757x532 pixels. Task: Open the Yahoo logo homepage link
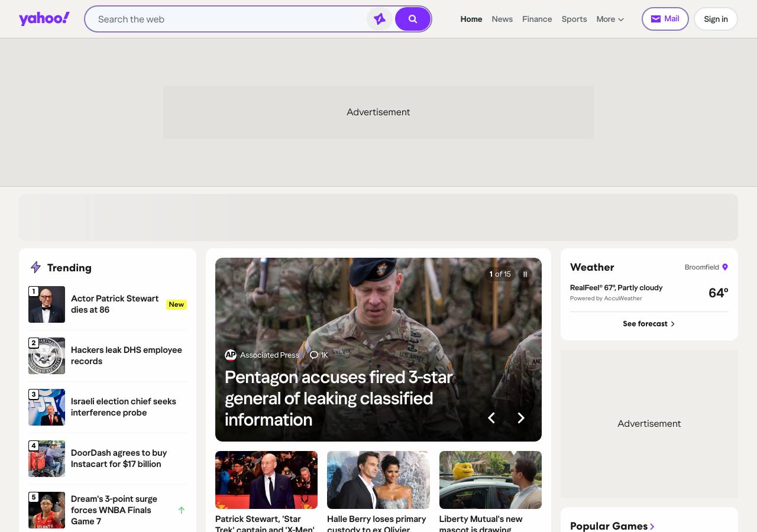(44, 19)
